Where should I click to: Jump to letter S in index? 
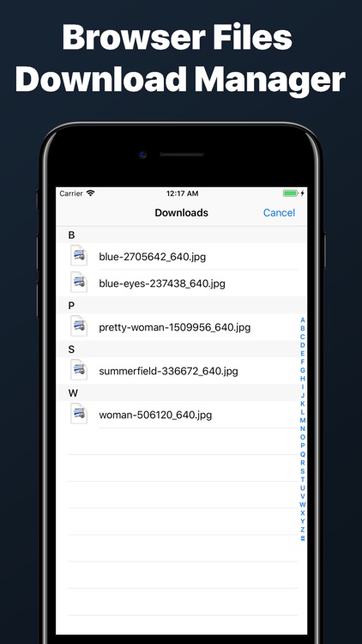pyautogui.click(x=303, y=471)
